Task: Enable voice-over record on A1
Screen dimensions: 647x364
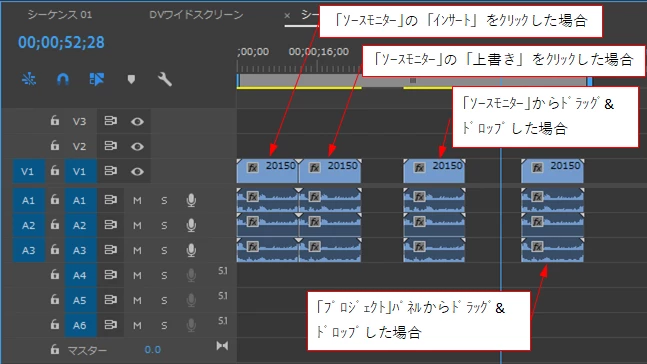Action: 191,200
